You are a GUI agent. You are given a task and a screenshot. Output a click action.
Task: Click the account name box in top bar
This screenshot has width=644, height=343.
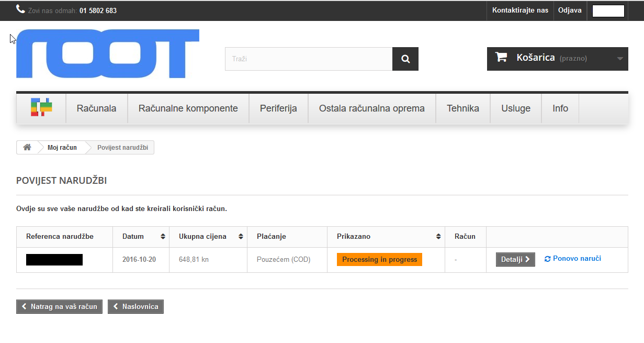coord(608,11)
